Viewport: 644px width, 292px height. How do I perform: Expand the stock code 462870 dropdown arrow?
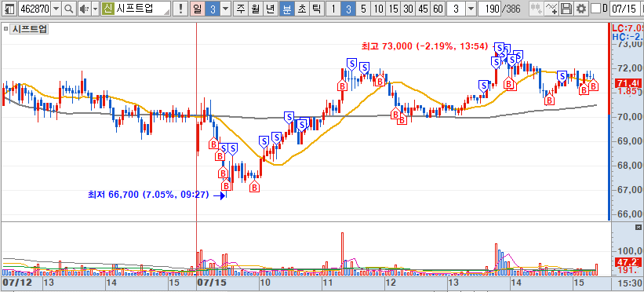point(56,8)
